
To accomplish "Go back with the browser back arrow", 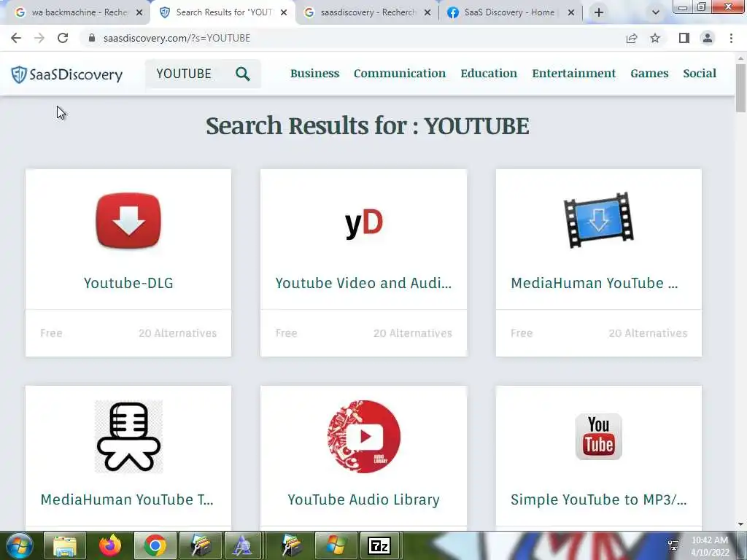I will (x=16, y=38).
